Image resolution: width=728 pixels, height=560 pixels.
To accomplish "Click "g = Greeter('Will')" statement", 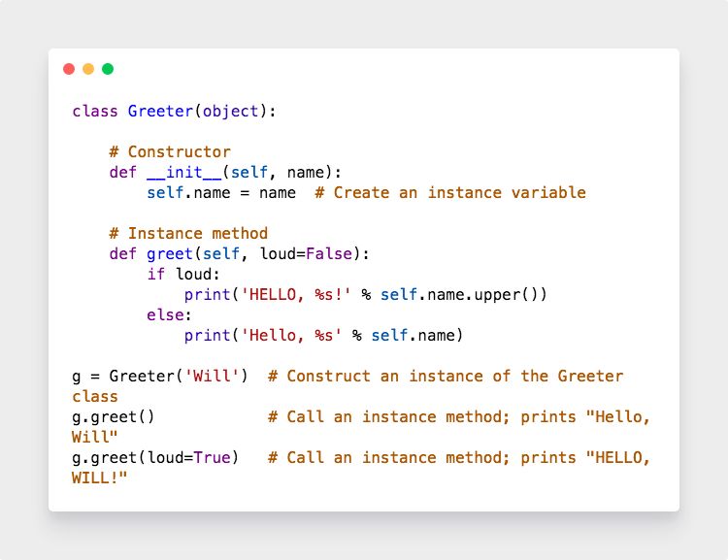I will click(x=160, y=377).
